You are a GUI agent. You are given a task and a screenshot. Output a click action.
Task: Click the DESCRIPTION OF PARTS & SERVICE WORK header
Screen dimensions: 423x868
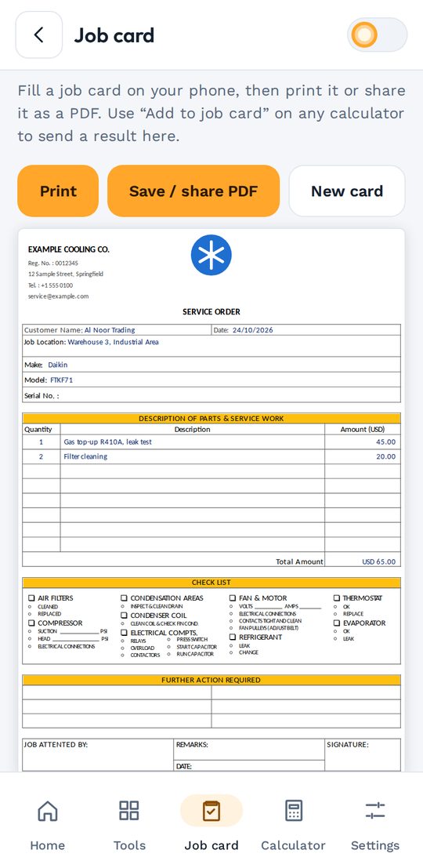point(211,419)
